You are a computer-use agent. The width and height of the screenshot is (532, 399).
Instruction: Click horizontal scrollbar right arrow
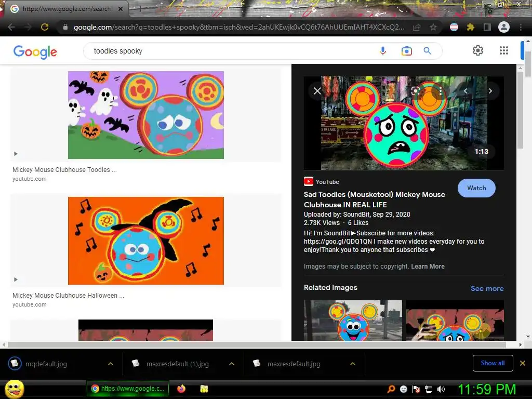click(520, 345)
